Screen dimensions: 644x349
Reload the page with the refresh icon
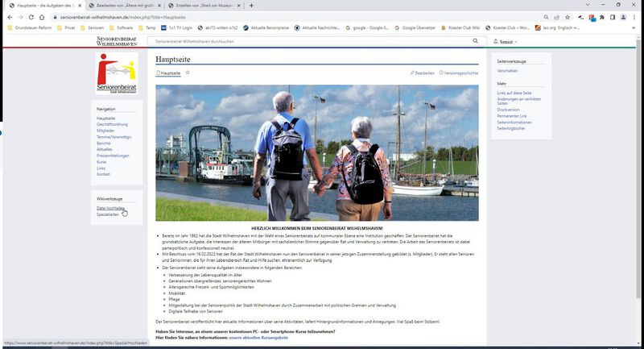[31, 17]
